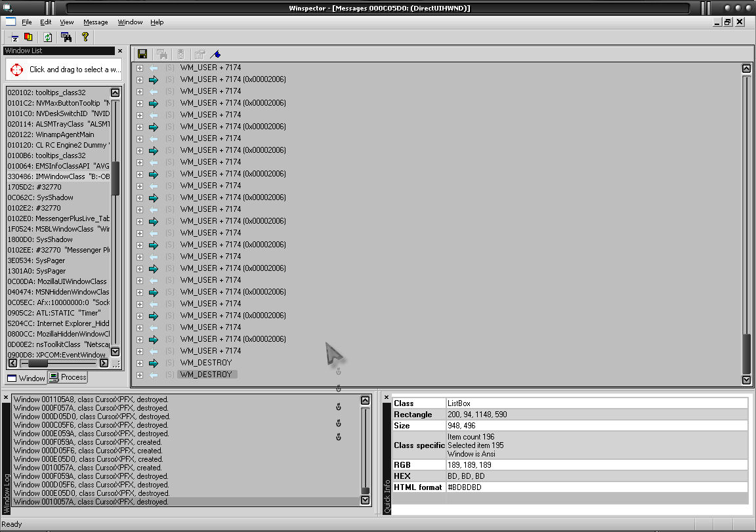Close the Window List panel
The height and width of the screenshot is (532, 756).
click(120, 51)
